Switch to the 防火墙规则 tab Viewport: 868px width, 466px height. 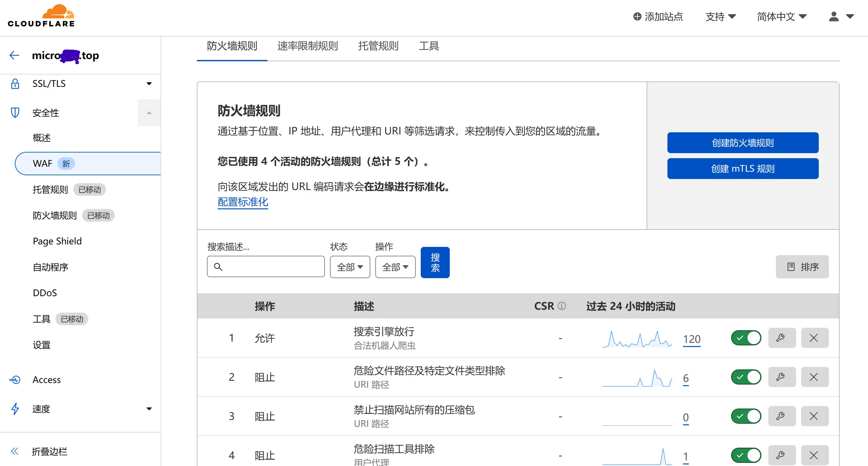pos(232,46)
